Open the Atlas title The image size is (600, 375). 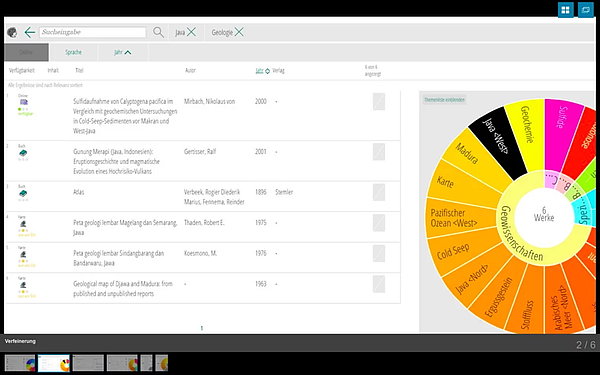point(78,192)
